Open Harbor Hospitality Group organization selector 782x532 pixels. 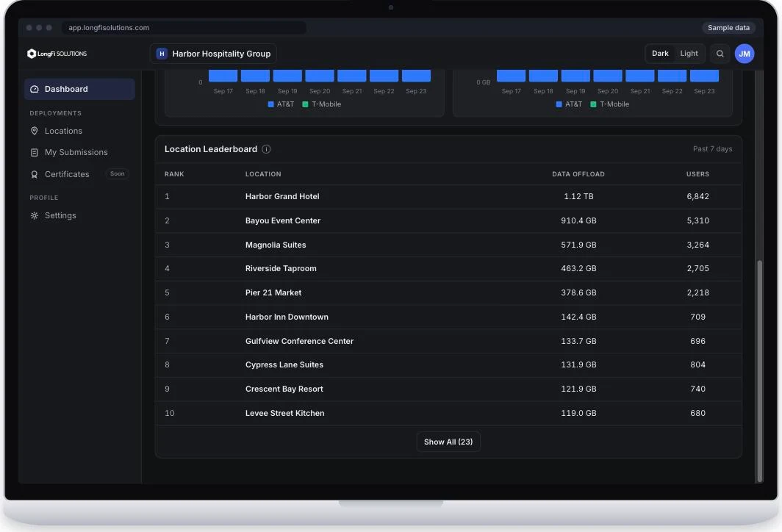pyautogui.click(x=213, y=54)
